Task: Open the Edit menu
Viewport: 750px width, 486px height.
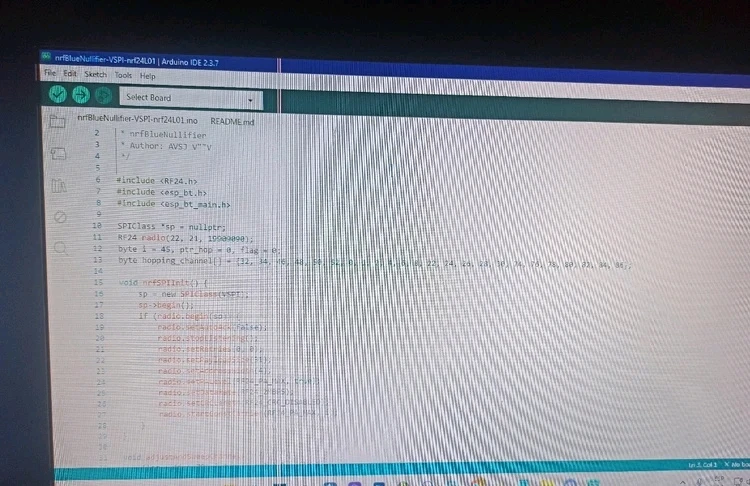Action: [69, 74]
